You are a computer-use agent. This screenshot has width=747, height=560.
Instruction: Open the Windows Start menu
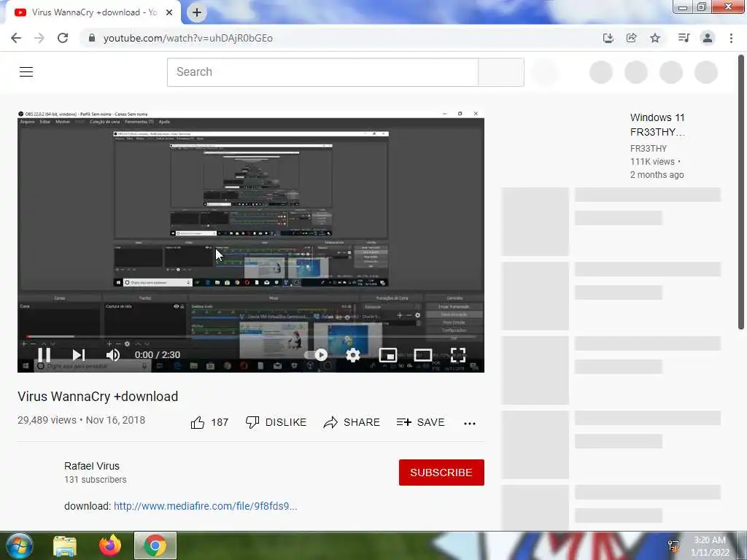coord(19,545)
